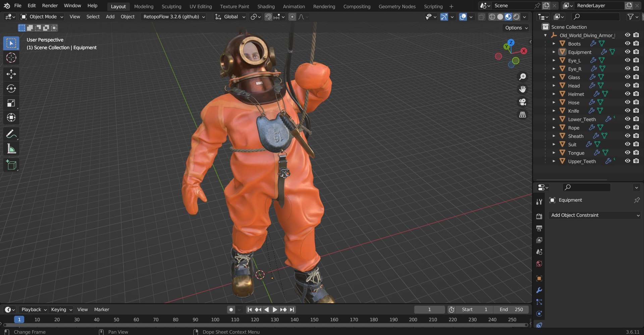Toggle proportional editing button
This screenshot has width=644, height=335.
[292, 17]
